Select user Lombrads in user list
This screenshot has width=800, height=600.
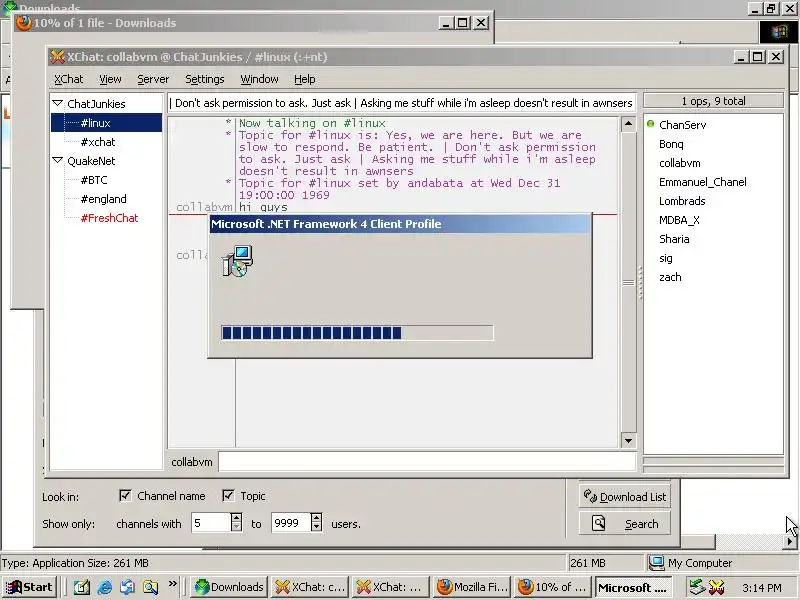(682, 201)
